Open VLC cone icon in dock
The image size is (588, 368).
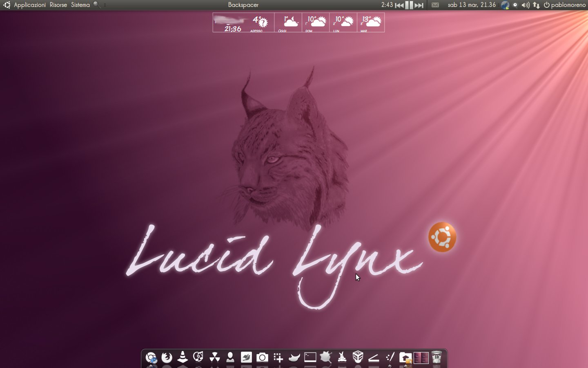coord(183,357)
